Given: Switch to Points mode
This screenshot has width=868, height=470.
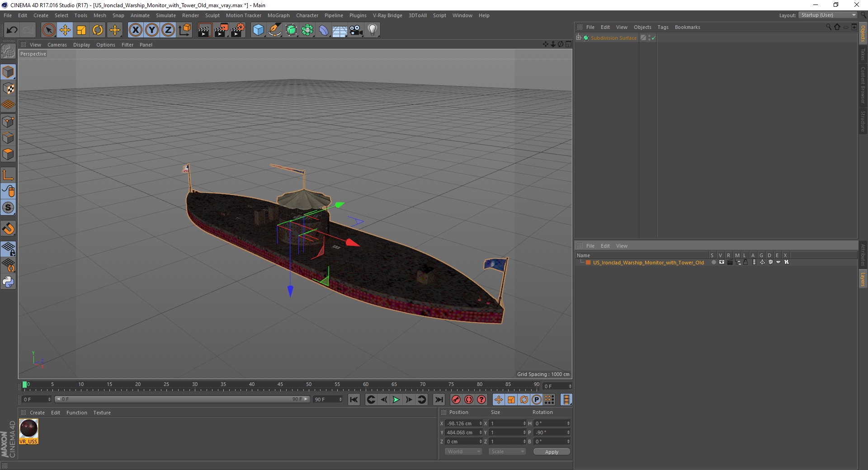Looking at the screenshot, I should coord(8,121).
